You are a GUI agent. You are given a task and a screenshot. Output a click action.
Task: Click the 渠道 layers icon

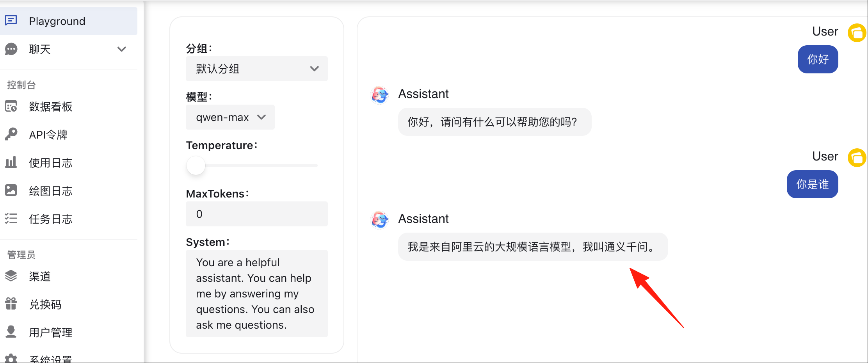click(x=11, y=276)
